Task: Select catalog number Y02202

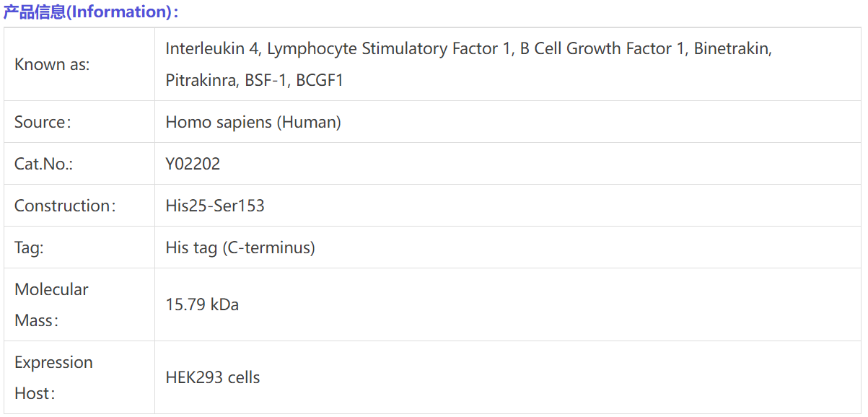Action: pos(193,164)
